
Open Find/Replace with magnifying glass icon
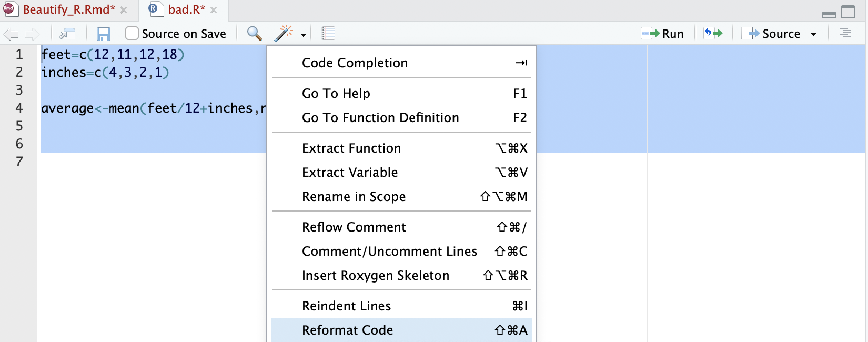coord(254,34)
